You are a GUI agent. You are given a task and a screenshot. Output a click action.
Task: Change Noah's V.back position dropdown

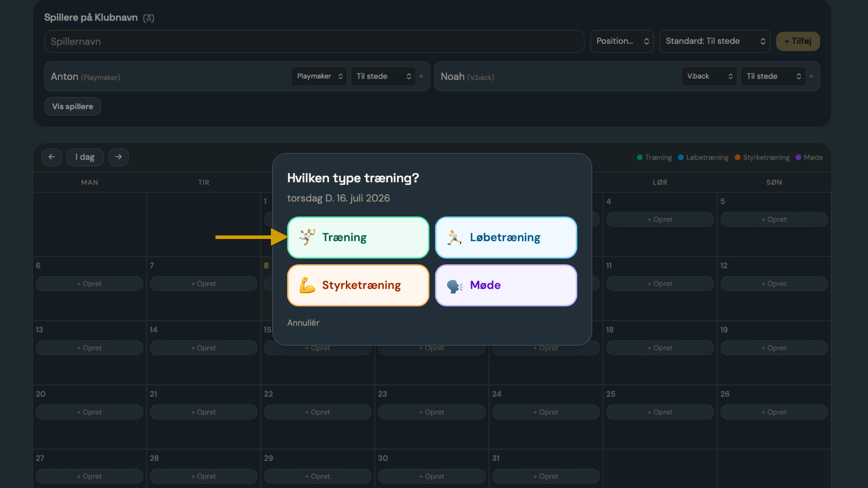tap(709, 76)
